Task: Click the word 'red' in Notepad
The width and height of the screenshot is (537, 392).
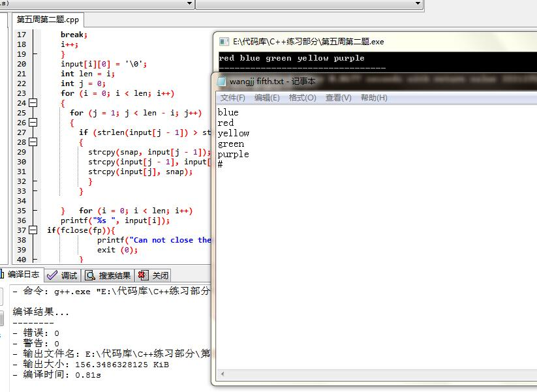Action: (226, 123)
